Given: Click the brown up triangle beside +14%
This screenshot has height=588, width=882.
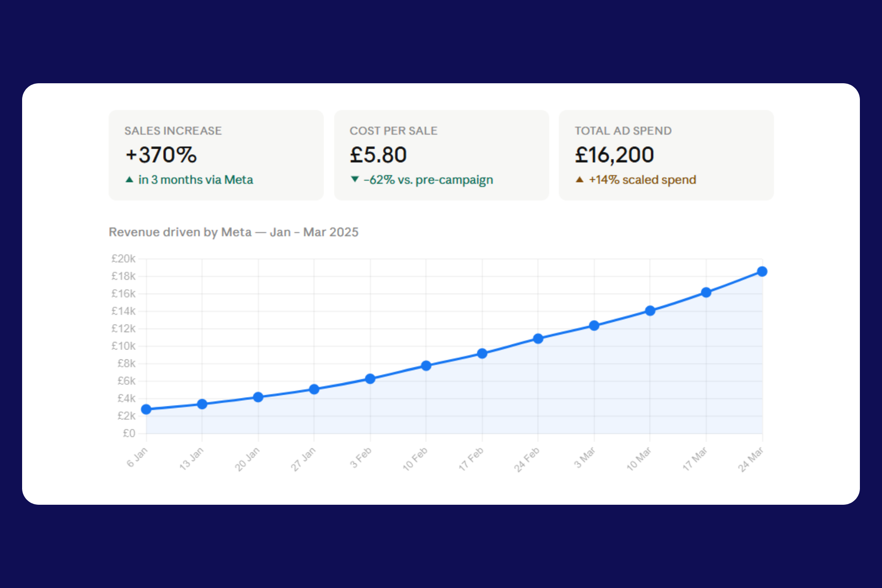Looking at the screenshot, I should [x=580, y=180].
